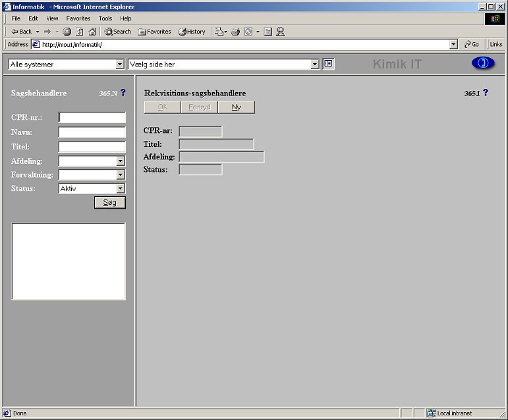This screenshot has height=420, width=508.
Task: Click the empty search results list box
Action: (x=69, y=261)
